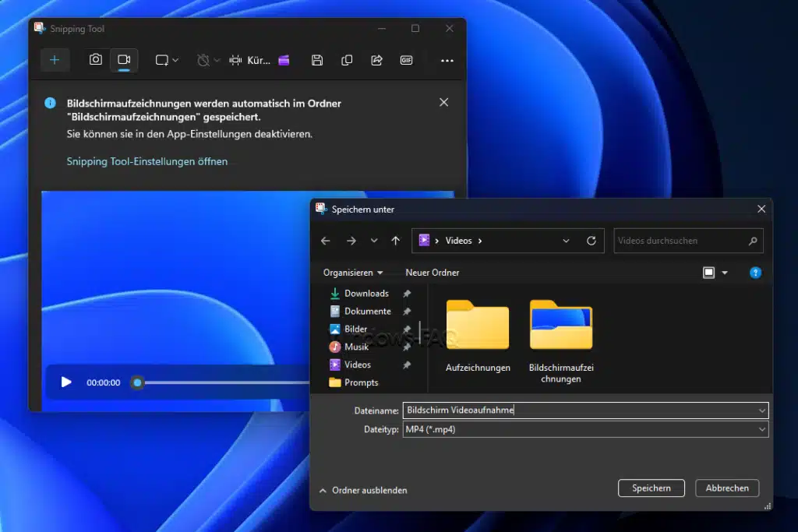Open the Dateityp MP4 dropdown
798x532 pixels.
tap(585, 429)
